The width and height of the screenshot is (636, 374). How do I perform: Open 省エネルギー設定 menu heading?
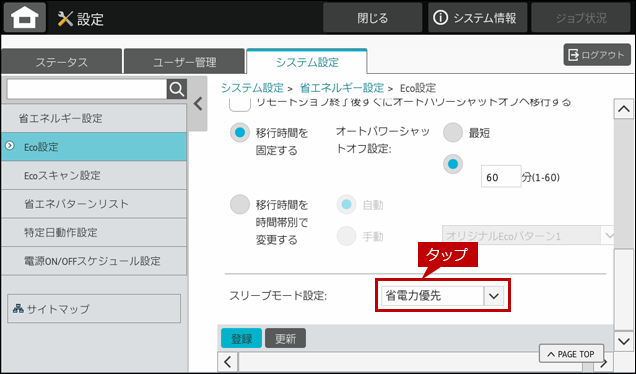coord(94,118)
